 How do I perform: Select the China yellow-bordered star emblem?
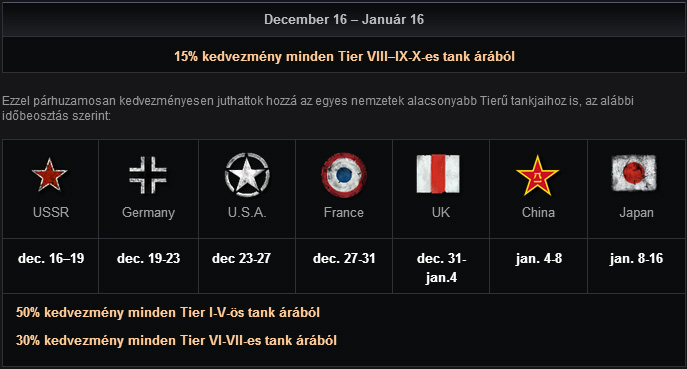coord(538,175)
